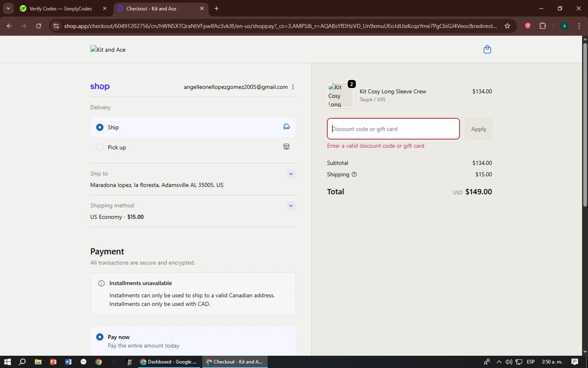The image size is (588, 368).
Task: Open the shield extension icon
Action: (x=528, y=26)
